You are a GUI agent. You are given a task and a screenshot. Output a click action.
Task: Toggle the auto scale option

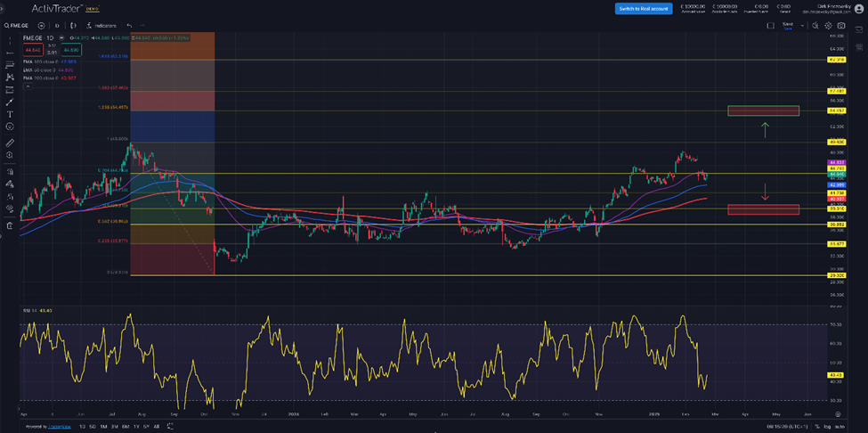pyautogui.click(x=840, y=427)
